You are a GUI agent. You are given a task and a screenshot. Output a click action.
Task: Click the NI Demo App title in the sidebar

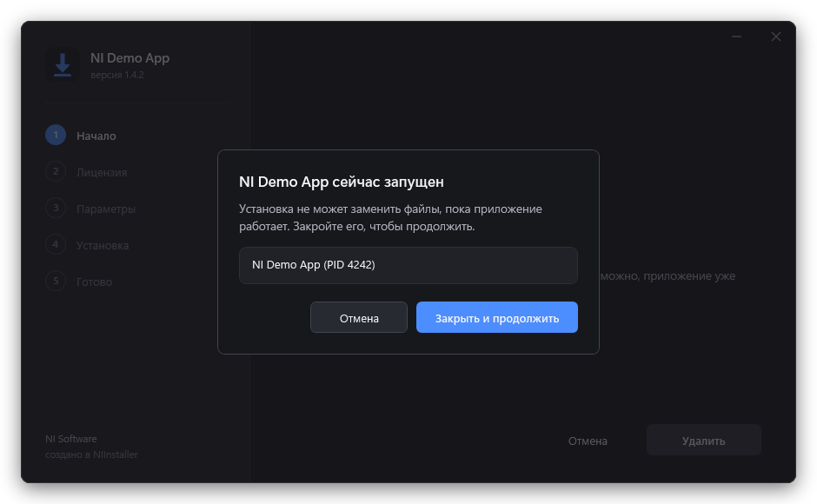[x=130, y=58]
